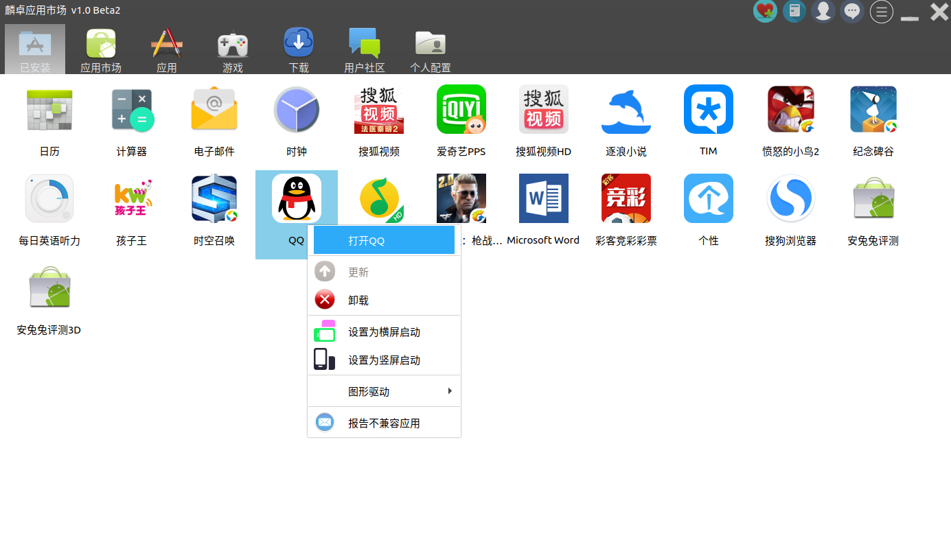
Task: Click the 孩子王 app icon
Action: 132,199
